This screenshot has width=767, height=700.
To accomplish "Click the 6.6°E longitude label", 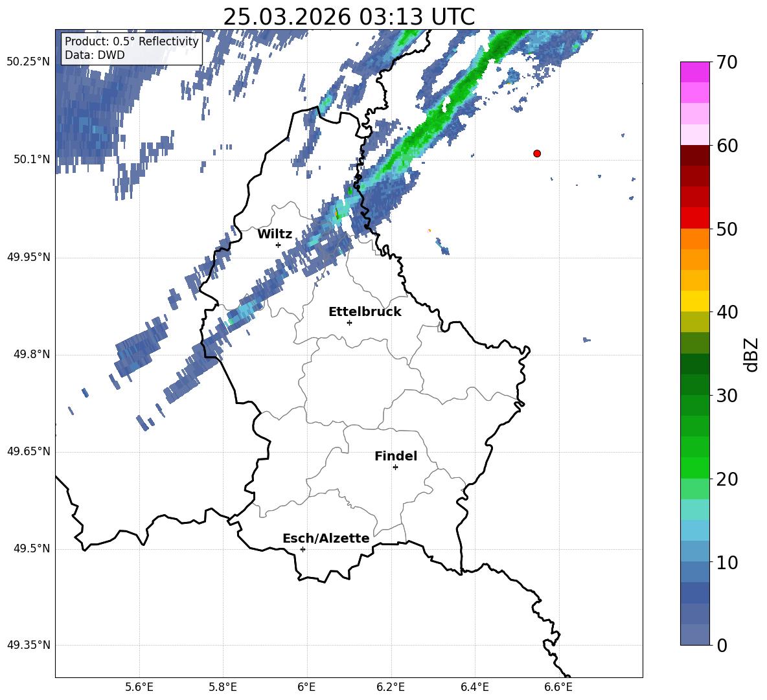I will point(558,687).
